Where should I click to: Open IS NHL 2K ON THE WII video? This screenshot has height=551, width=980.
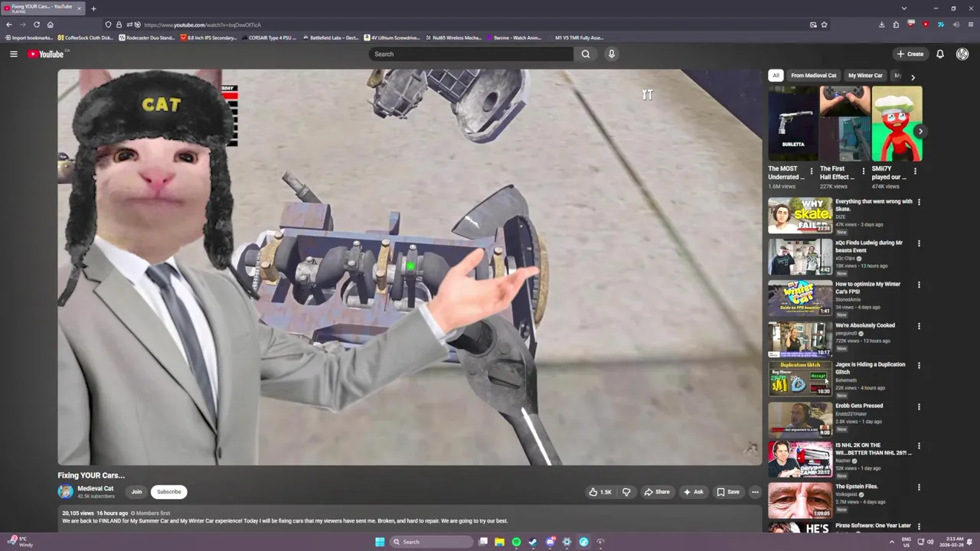pos(800,459)
